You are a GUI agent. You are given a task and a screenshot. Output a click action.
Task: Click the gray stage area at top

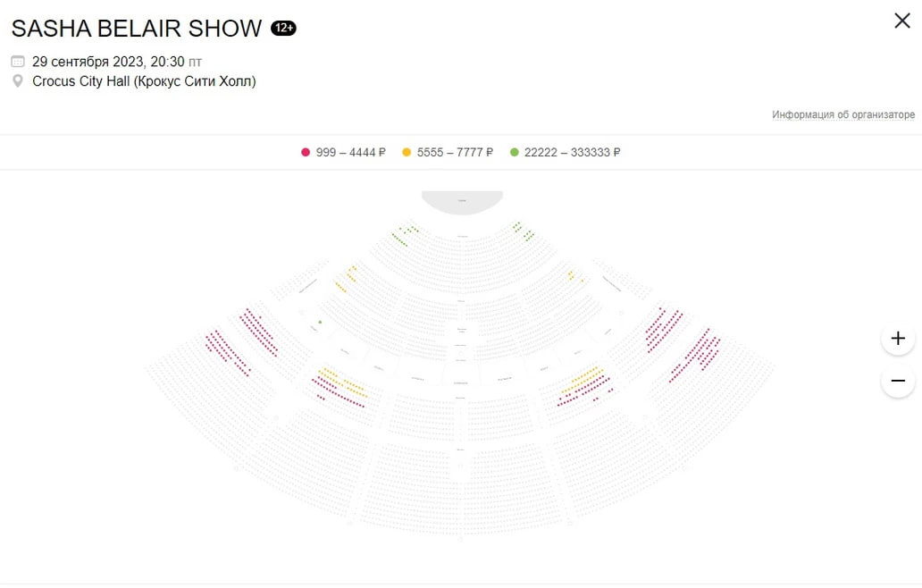[x=462, y=201]
